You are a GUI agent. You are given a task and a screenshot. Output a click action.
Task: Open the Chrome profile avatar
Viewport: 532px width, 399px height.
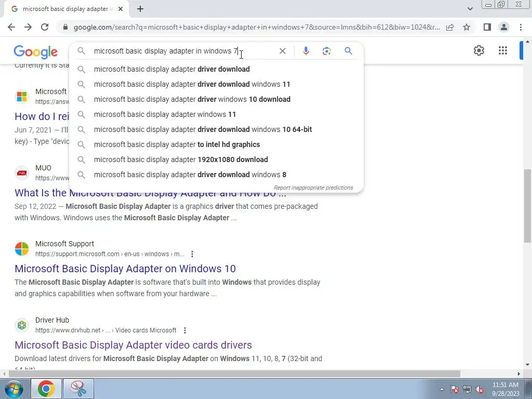pos(504,27)
